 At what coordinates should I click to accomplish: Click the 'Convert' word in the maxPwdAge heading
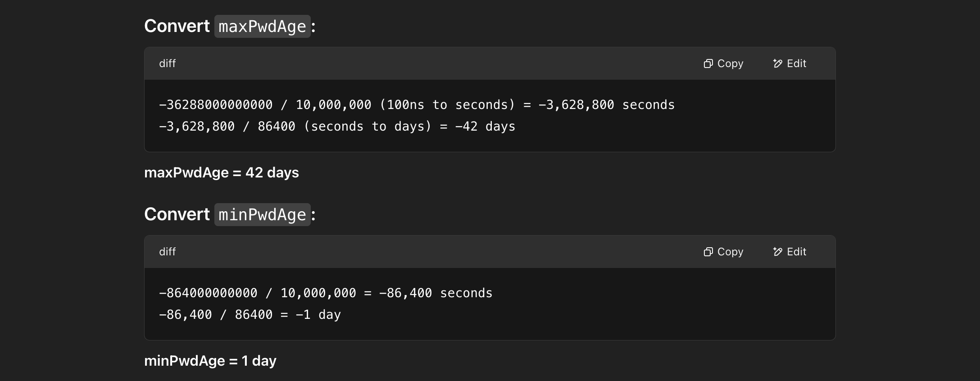[x=177, y=26]
